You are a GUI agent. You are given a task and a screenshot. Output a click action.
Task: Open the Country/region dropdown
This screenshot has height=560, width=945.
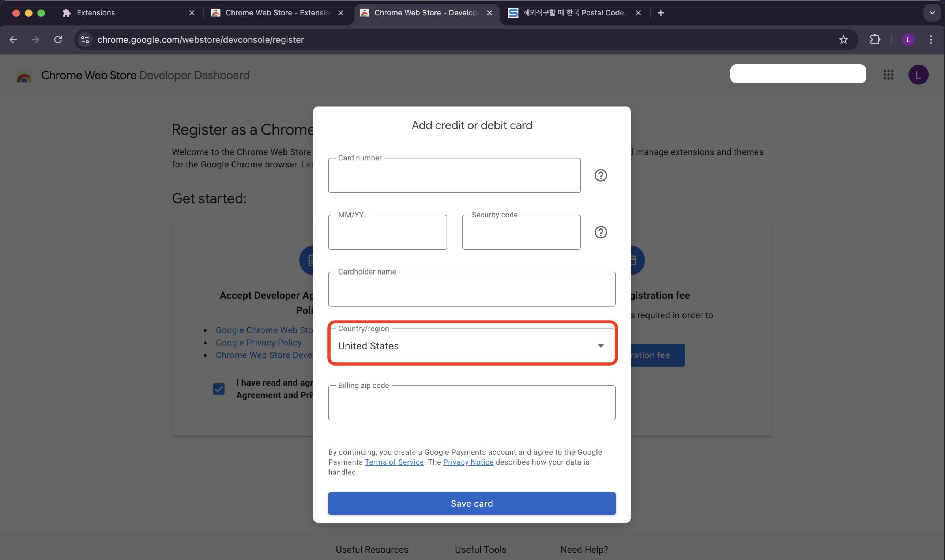[x=471, y=346]
